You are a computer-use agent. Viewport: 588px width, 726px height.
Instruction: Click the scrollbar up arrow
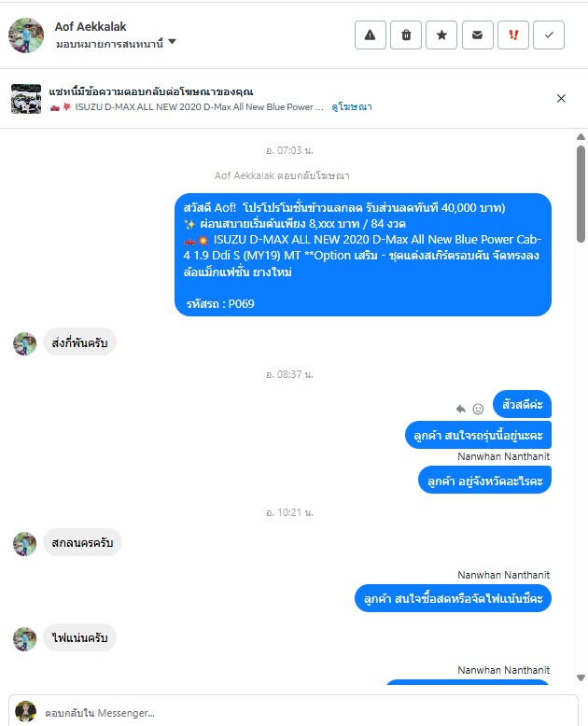(x=581, y=136)
